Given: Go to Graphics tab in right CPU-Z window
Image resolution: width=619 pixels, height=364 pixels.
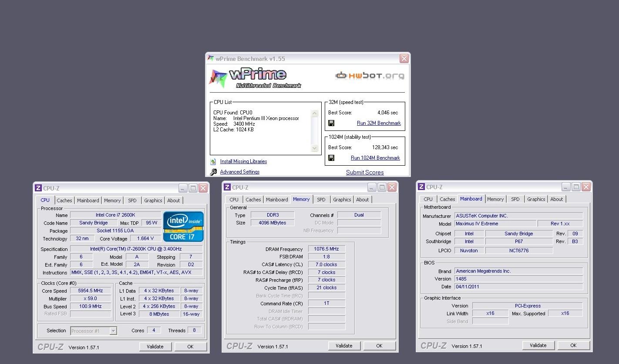Looking at the screenshot, I should [536, 199].
